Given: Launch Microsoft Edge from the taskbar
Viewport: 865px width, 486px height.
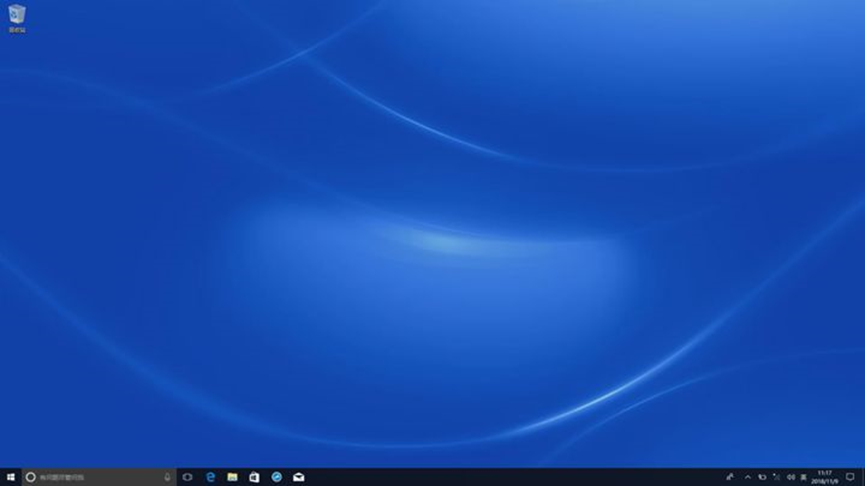Looking at the screenshot, I should click(210, 477).
